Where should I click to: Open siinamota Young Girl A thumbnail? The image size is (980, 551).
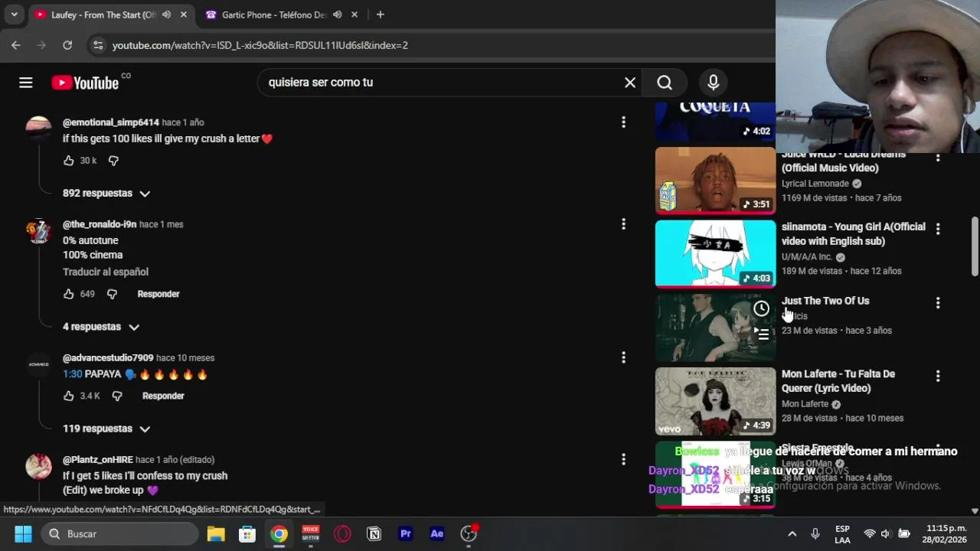715,254
